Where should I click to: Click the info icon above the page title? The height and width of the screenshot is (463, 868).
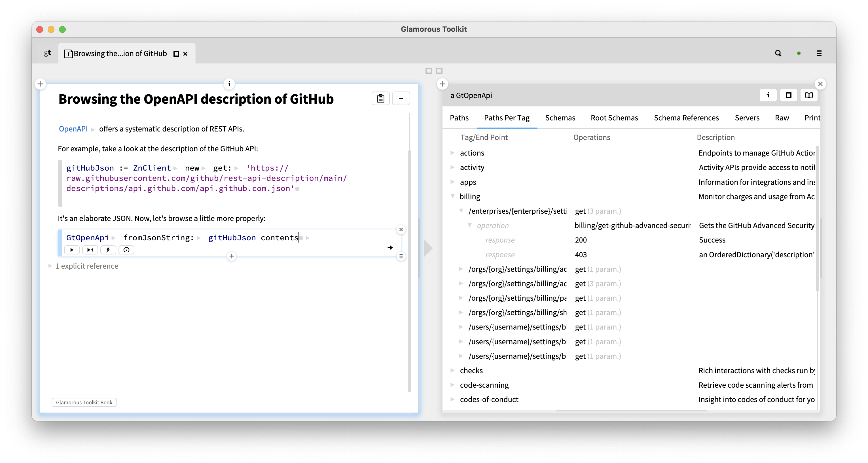point(229,84)
